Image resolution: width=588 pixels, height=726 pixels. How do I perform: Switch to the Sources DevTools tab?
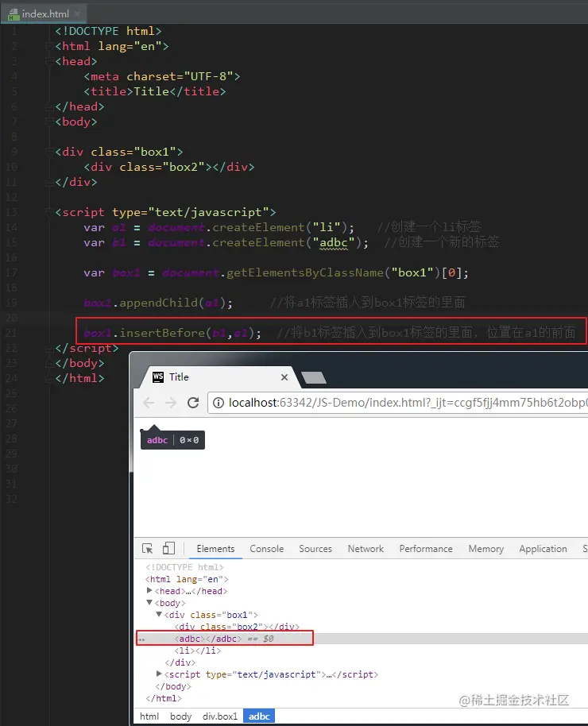click(315, 549)
